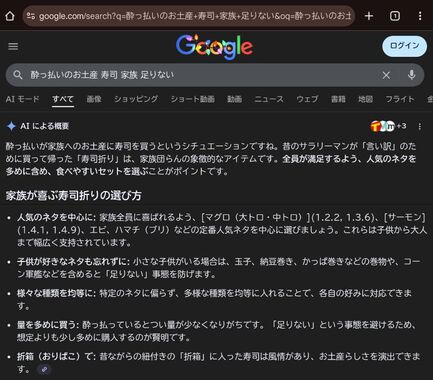Image resolution: width=433 pixels, height=380 pixels.
Task: Click bold text 様々な種類を均等に
Action: point(56,293)
